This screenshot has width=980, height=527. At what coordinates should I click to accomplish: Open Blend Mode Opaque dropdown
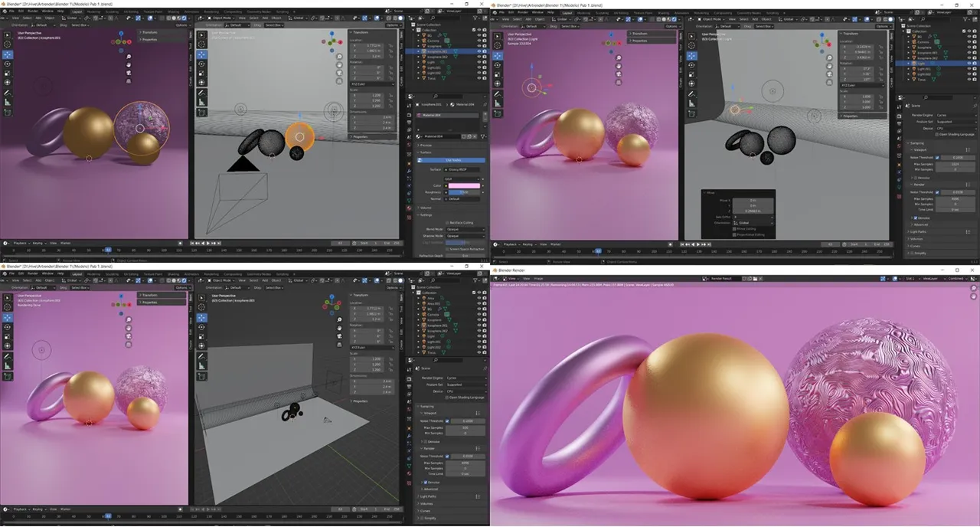466,229
